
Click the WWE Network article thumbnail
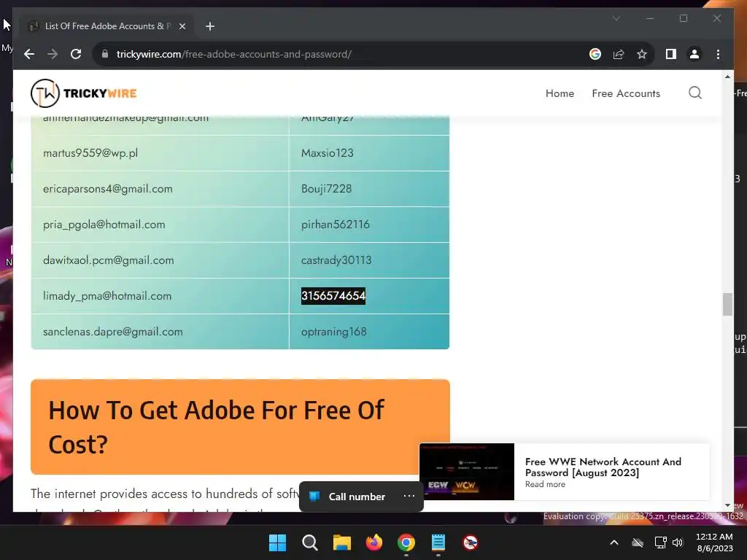[x=467, y=472]
